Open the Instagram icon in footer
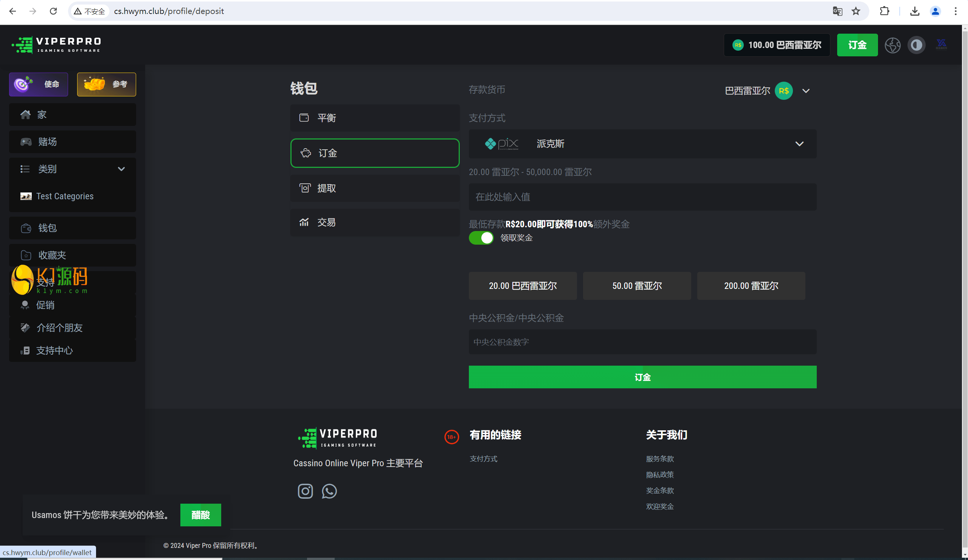The width and height of the screenshot is (968, 560). pos(306,491)
